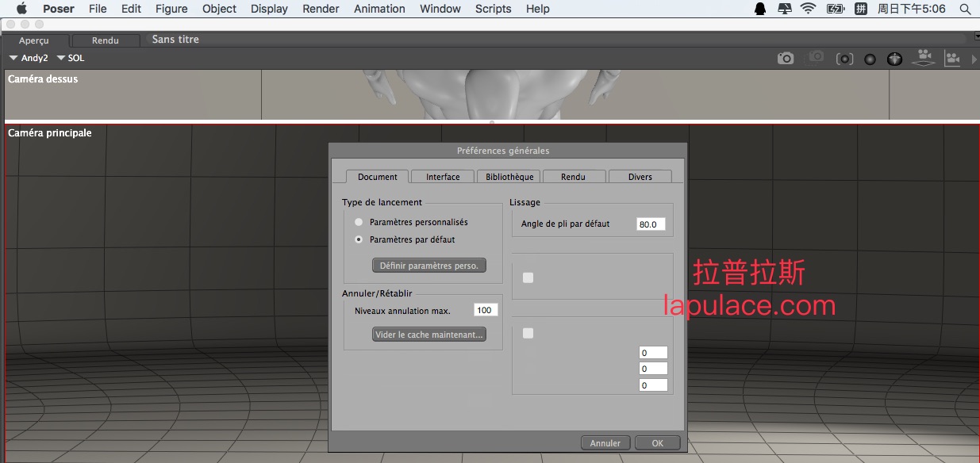The image size is (980, 463).
Task: Select the Divers tab in preferences
Action: coord(640,177)
